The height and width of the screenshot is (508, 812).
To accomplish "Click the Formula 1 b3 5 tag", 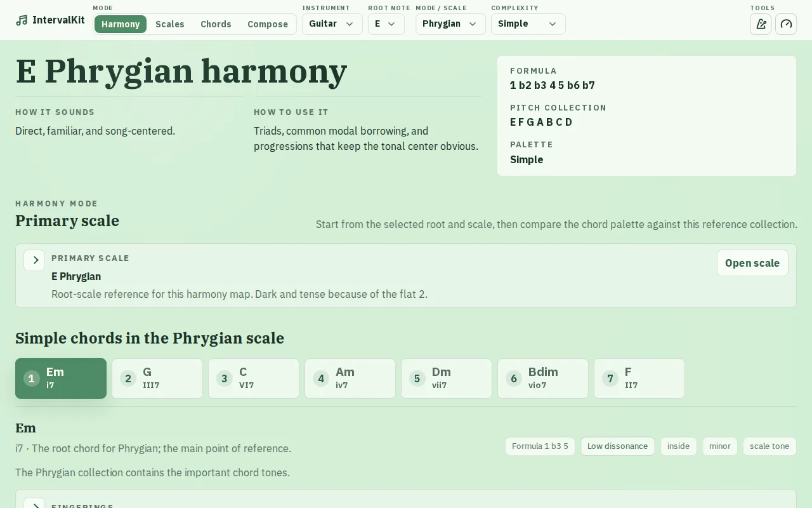I will click(x=540, y=446).
